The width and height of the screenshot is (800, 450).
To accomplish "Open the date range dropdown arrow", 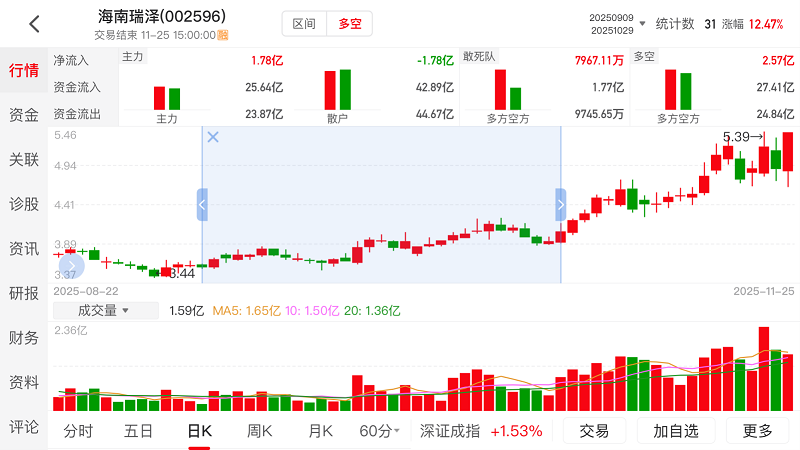I will coord(642,24).
